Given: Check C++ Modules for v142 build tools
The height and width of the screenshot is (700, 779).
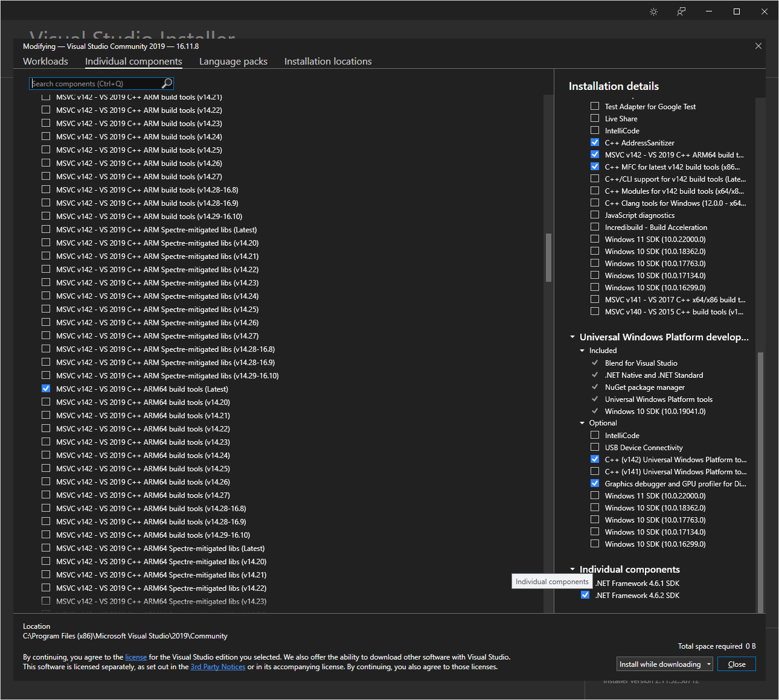Looking at the screenshot, I should coord(595,191).
